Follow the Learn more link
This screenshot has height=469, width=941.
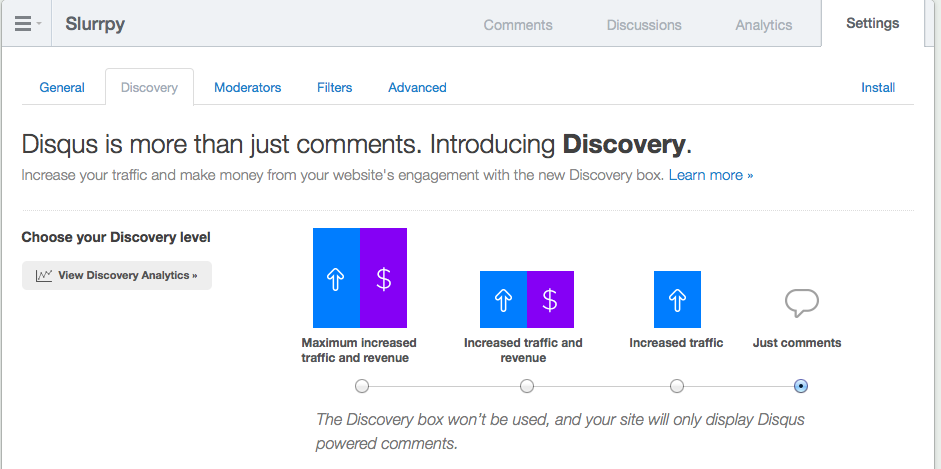tap(711, 175)
